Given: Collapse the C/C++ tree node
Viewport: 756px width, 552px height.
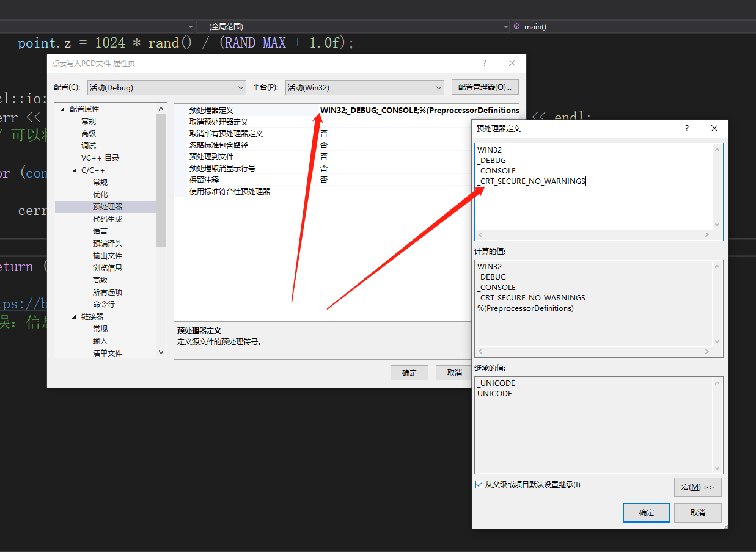Looking at the screenshot, I should pyautogui.click(x=74, y=170).
